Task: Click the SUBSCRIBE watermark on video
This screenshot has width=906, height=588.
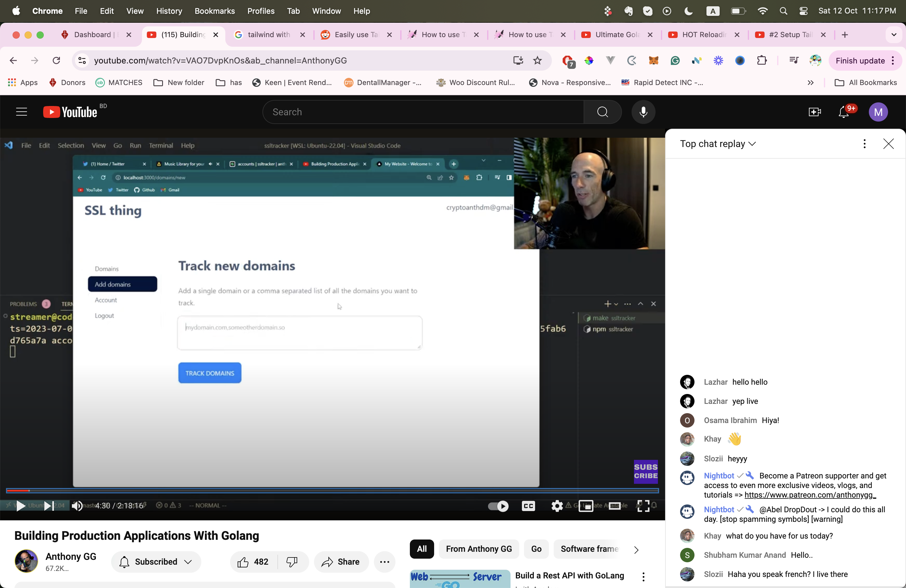Action: coord(646,472)
